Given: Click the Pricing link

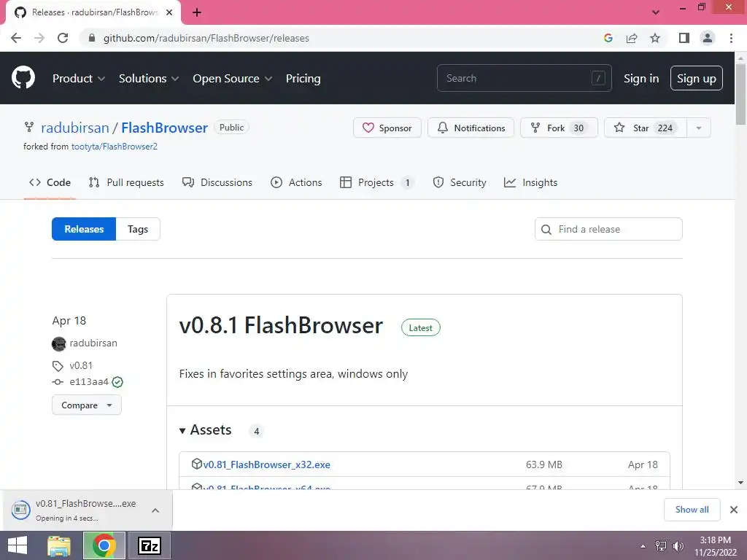Looking at the screenshot, I should point(303,79).
